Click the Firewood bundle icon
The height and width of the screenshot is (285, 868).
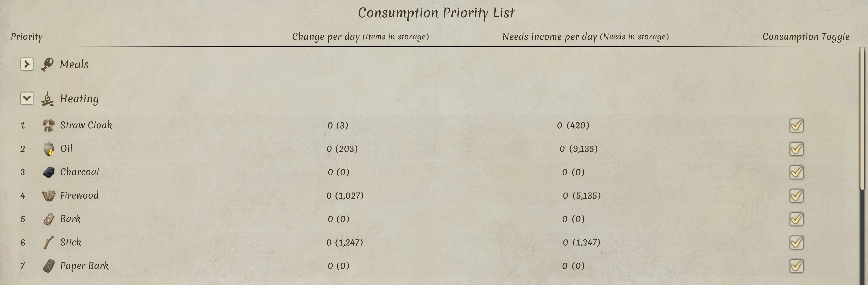point(49,196)
